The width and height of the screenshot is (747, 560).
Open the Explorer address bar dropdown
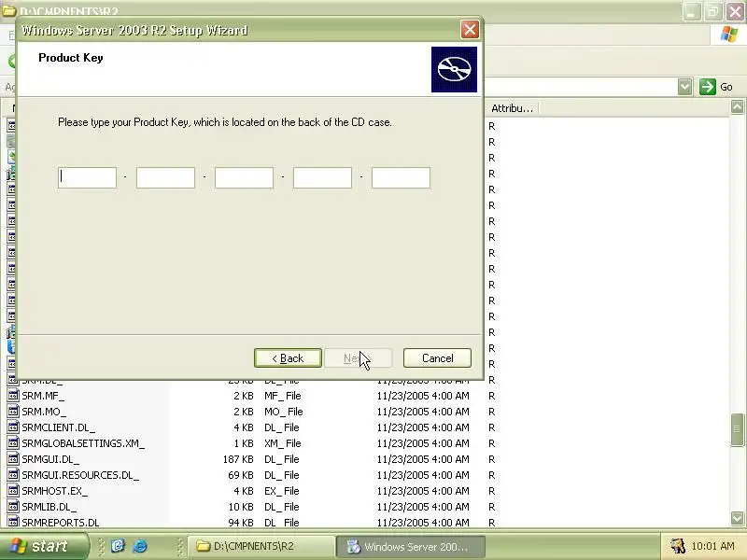[x=684, y=87]
